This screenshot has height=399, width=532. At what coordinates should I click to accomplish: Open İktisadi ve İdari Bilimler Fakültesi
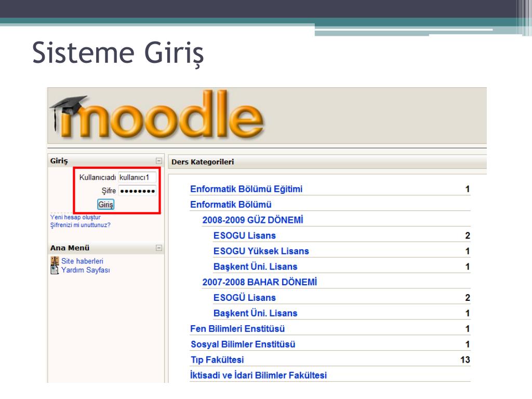tap(258, 375)
